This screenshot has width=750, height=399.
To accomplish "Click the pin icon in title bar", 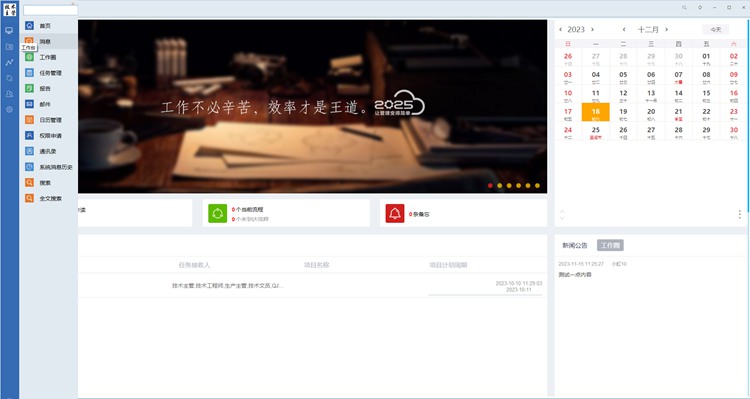I will (700, 8).
